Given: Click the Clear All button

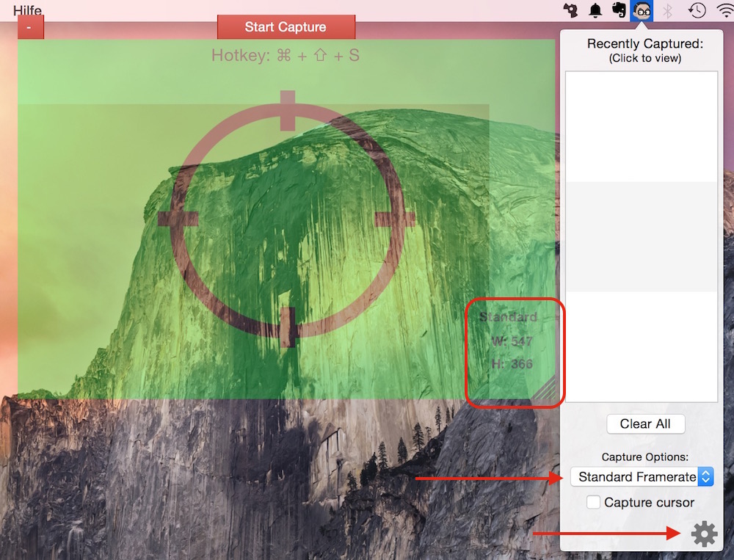Looking at the screenshot, I should pos(645,424).
